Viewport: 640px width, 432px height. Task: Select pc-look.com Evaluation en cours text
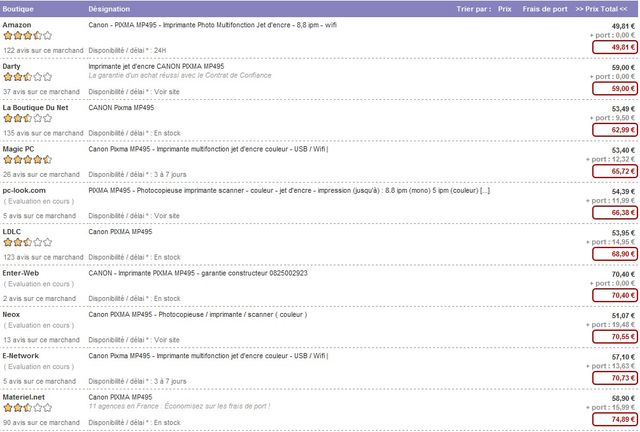click(39, 201)
